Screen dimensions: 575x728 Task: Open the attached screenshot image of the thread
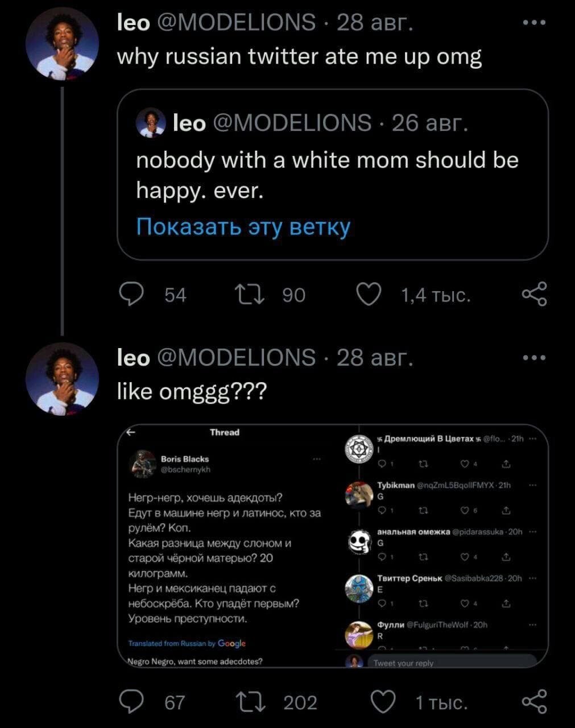[332, 545]
